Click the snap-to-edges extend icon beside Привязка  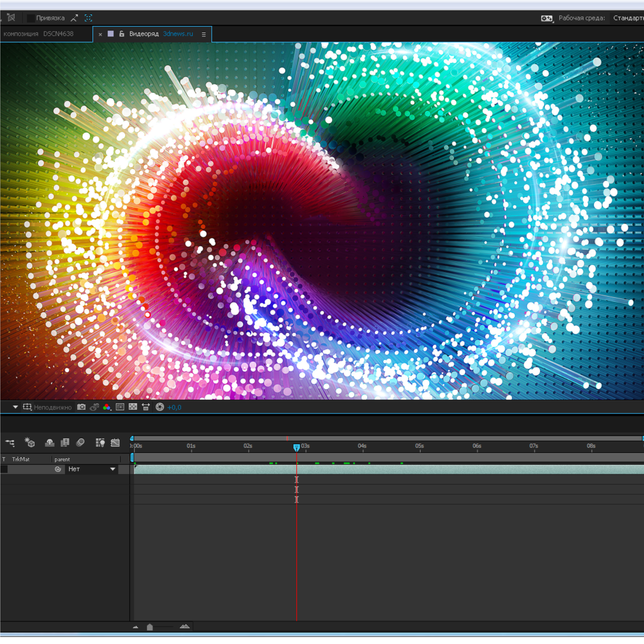coord(74,18)
